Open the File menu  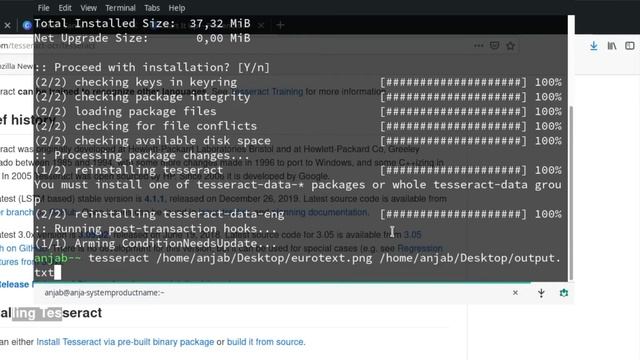[x=43, y=8]
